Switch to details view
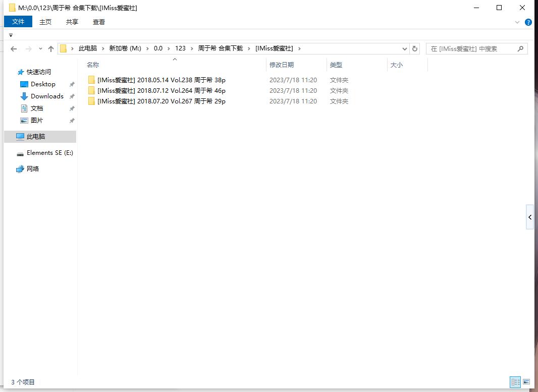 (515, 382)
